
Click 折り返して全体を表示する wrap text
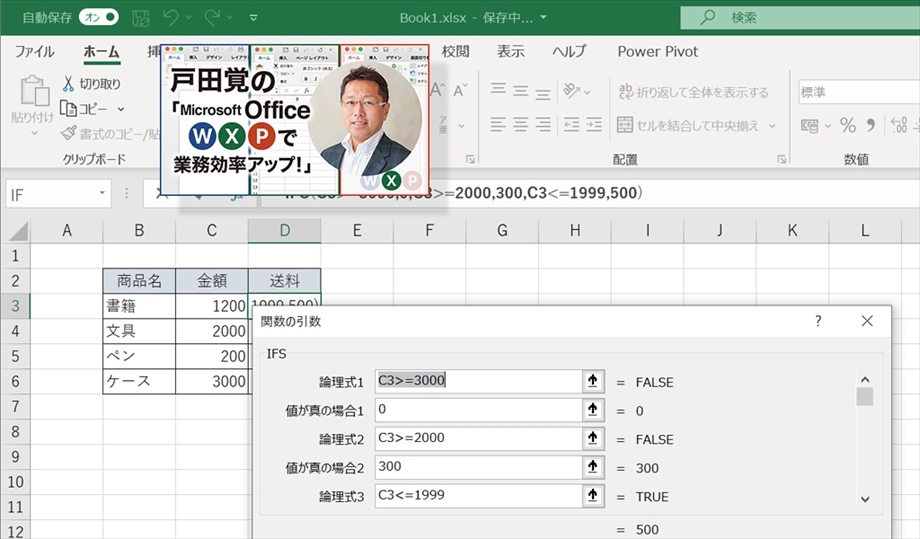(693, 92)
